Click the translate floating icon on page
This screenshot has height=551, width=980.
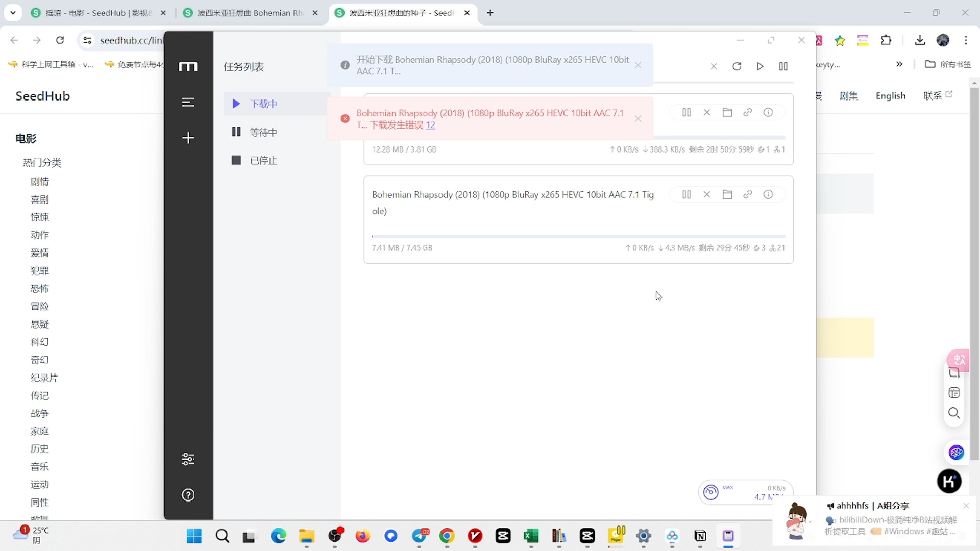tap(959, 360)
